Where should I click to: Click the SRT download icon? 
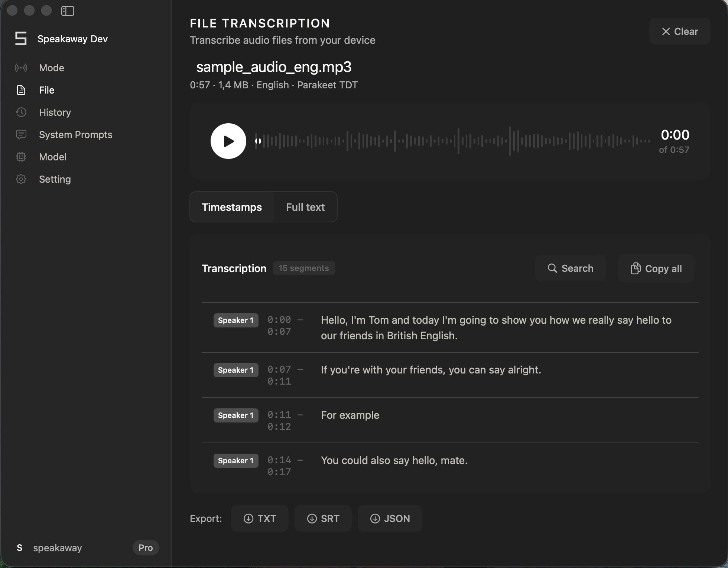pos(312,519)
